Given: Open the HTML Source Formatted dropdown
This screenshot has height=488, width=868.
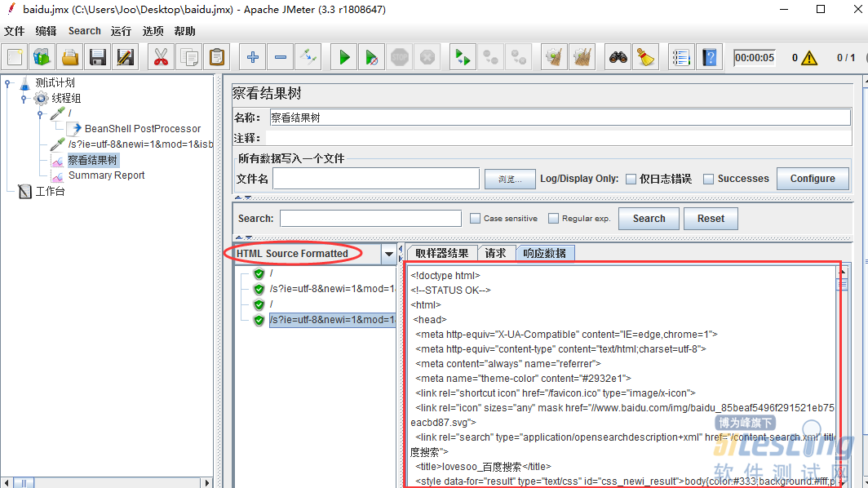Looking at the screenshot, I should [389, 255].
